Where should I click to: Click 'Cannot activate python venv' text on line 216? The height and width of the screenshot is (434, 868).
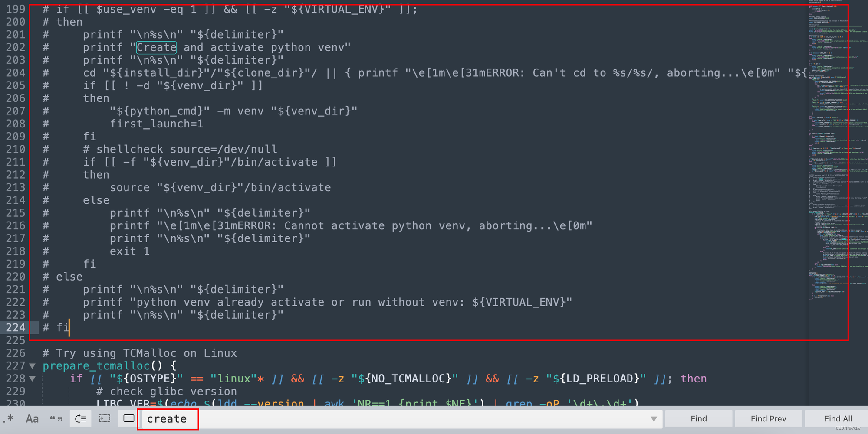pyautogui.click(x=375, y=225)
